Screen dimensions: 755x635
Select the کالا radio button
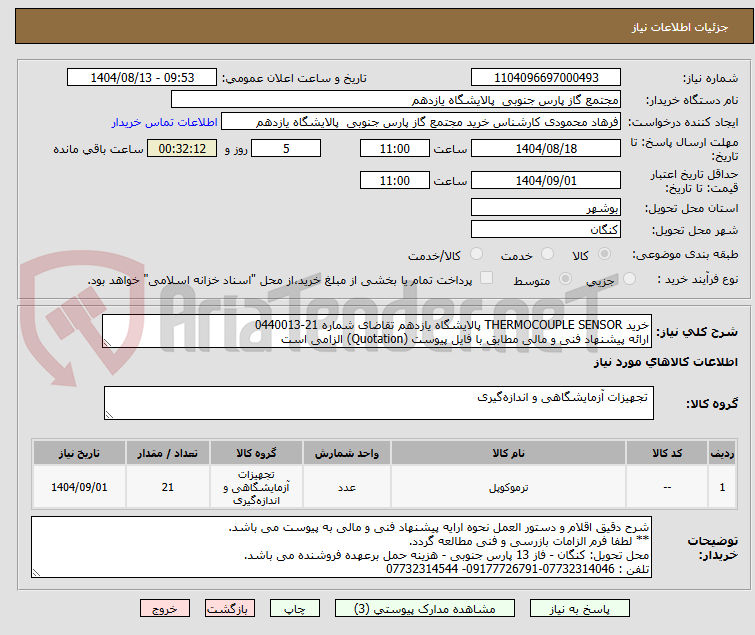[x=604, y=254]
